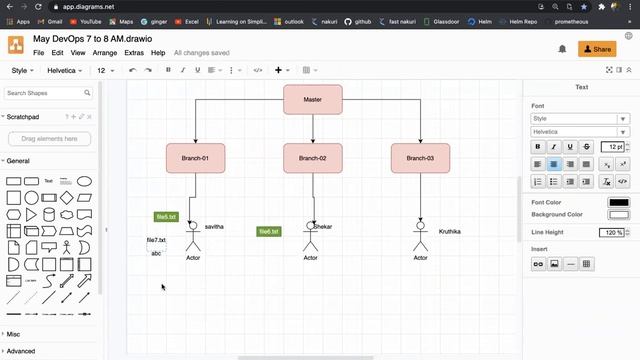Collapse the header with the chevron icon

coord(629,70)
